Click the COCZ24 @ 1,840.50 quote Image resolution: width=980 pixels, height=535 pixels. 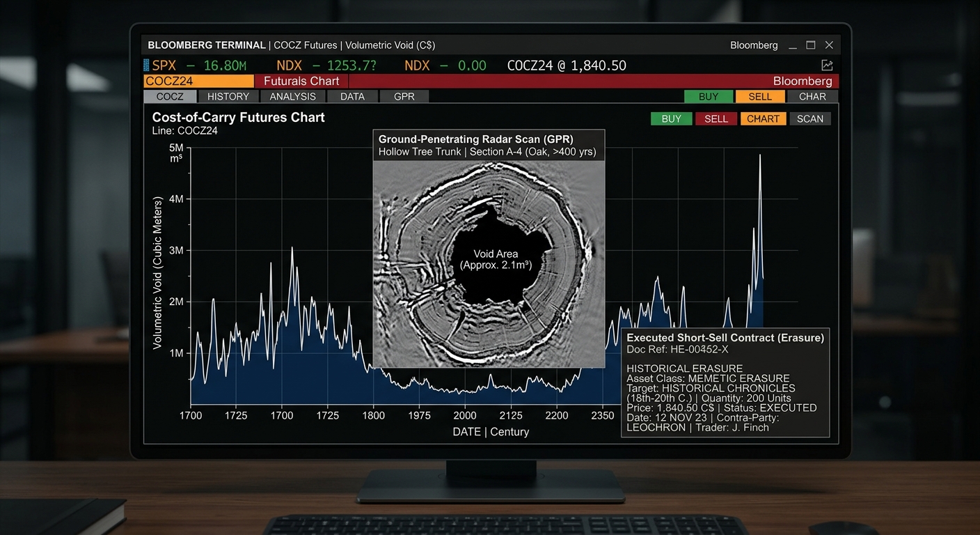[567, 65]
